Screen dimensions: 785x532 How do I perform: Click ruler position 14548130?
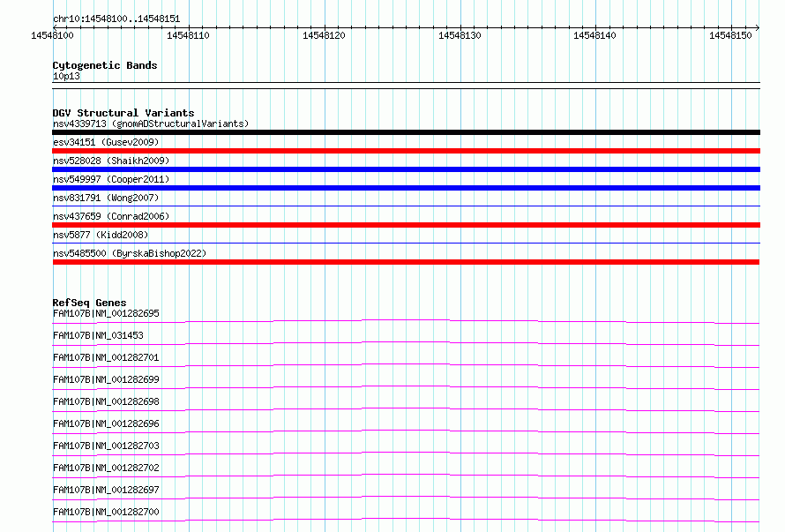(x=460, y=35)
